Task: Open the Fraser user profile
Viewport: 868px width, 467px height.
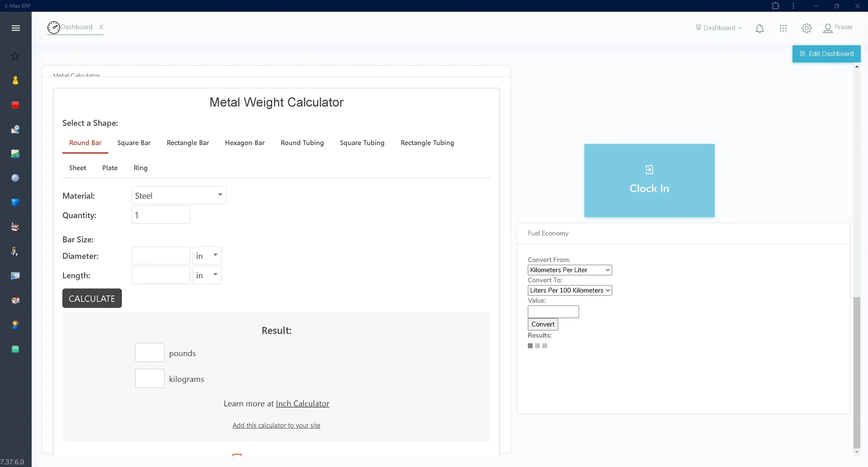Action: (838, 28)
